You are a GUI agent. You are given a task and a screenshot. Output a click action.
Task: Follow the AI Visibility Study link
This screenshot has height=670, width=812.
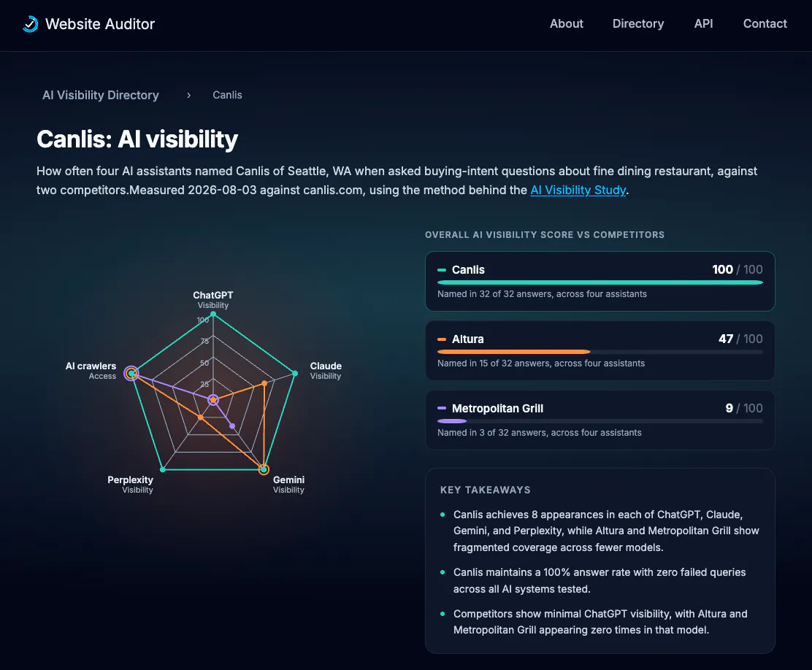click(578, 190)
